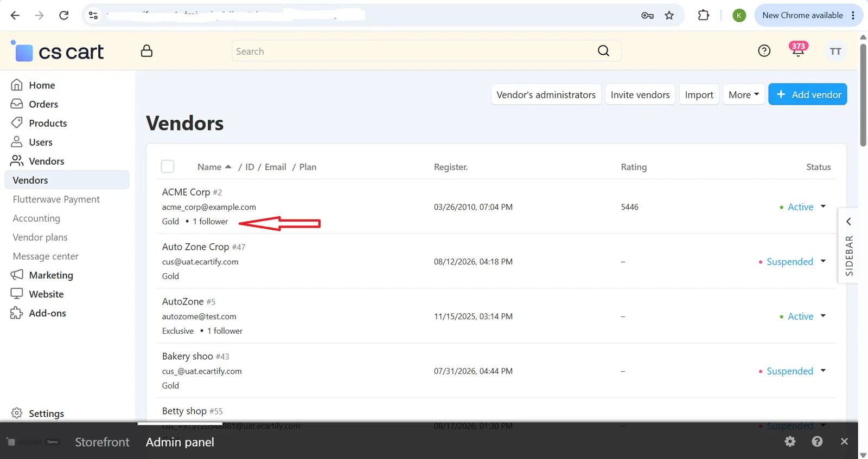
Task: Open Bakery shoo vendor link
Action: point(187,356)
